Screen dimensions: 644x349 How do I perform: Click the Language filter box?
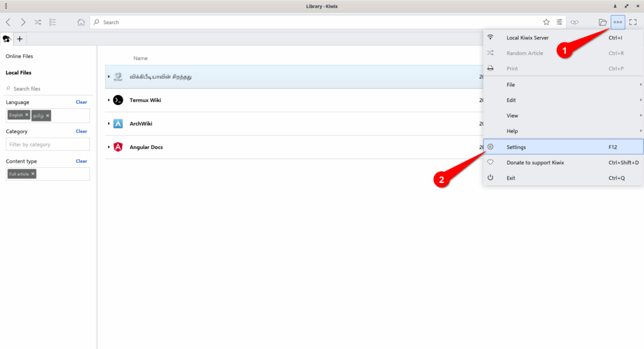pos(48,115)
